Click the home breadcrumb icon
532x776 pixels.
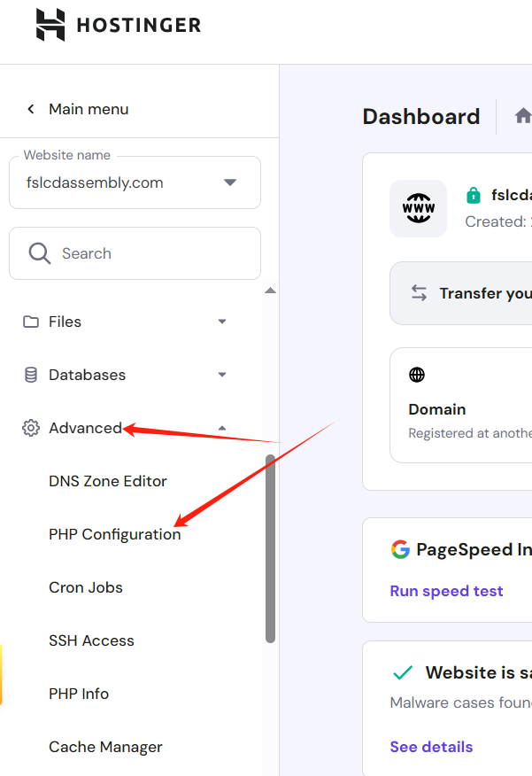point(523,116)
